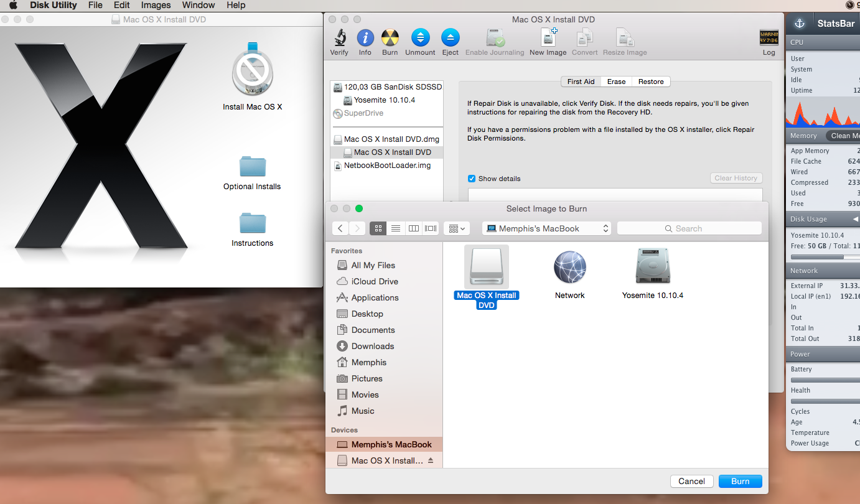
Task: Open the Optional Installs folder
Action: (x=253, y=166)
